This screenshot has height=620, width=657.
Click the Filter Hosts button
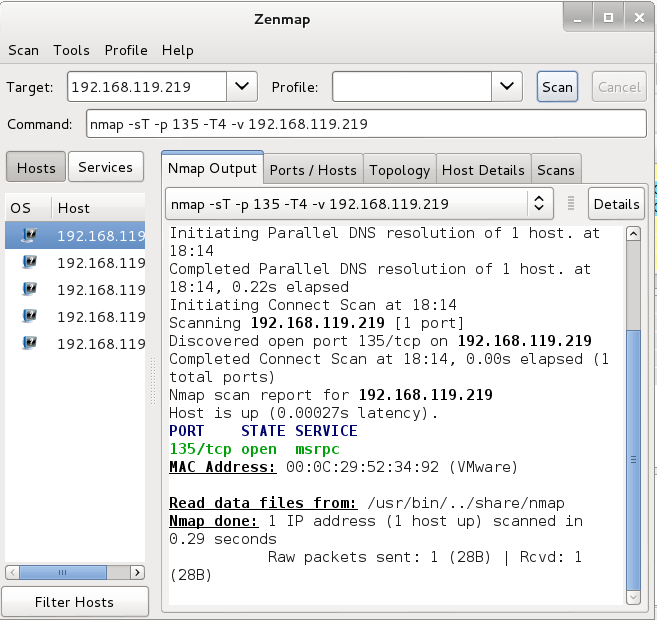coord(74,602)
